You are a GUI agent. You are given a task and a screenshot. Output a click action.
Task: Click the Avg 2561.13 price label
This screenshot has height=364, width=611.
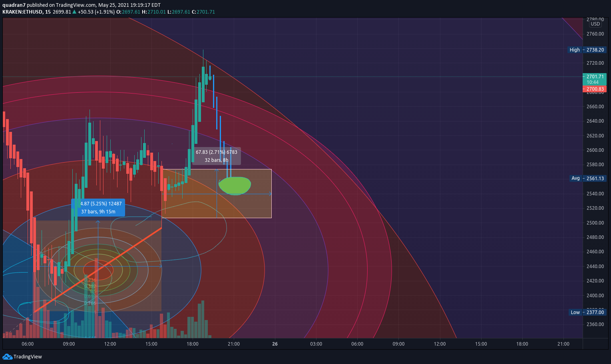point(588,178)
